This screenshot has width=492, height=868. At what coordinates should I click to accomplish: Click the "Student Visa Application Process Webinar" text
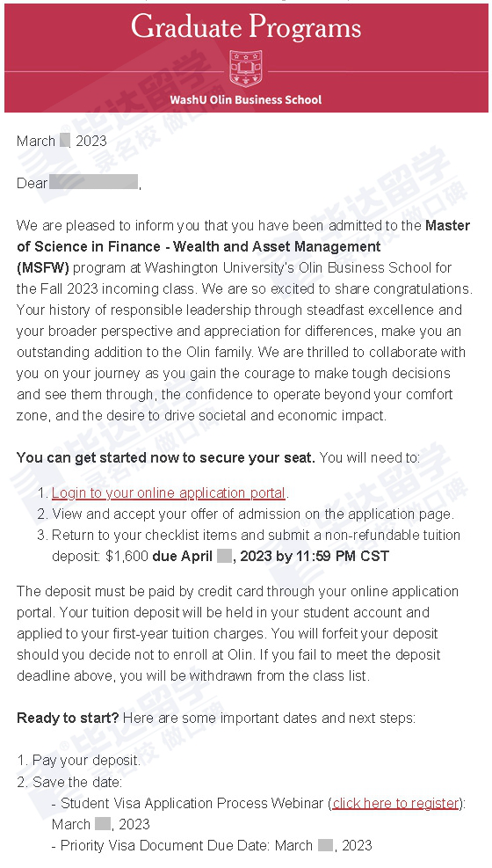[192, 803]
